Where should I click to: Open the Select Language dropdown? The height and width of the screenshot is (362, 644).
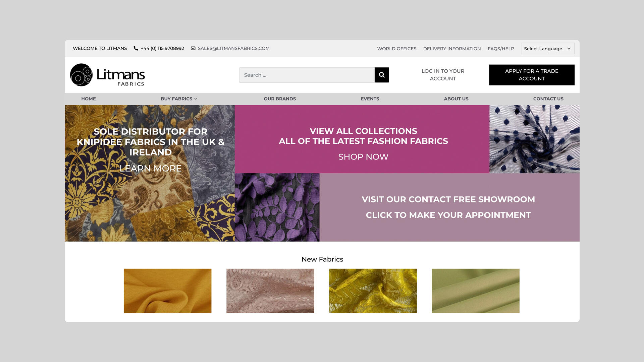(x=547, y=49)
